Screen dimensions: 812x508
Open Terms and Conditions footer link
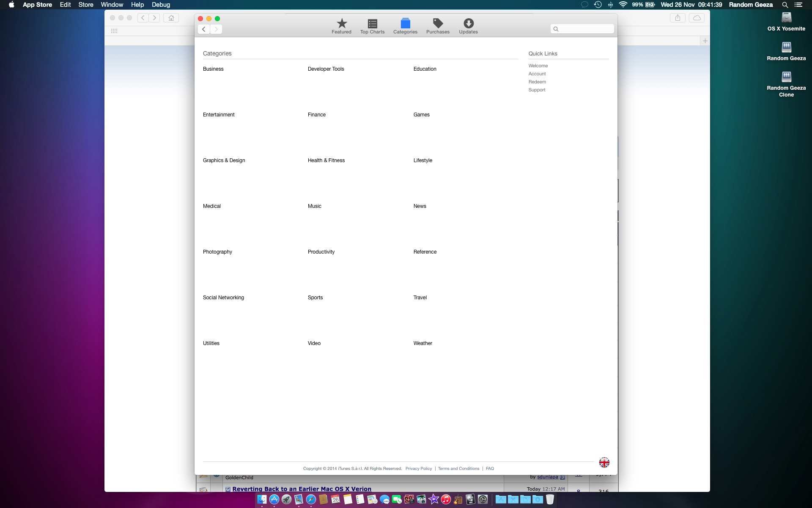coord(458,469)
